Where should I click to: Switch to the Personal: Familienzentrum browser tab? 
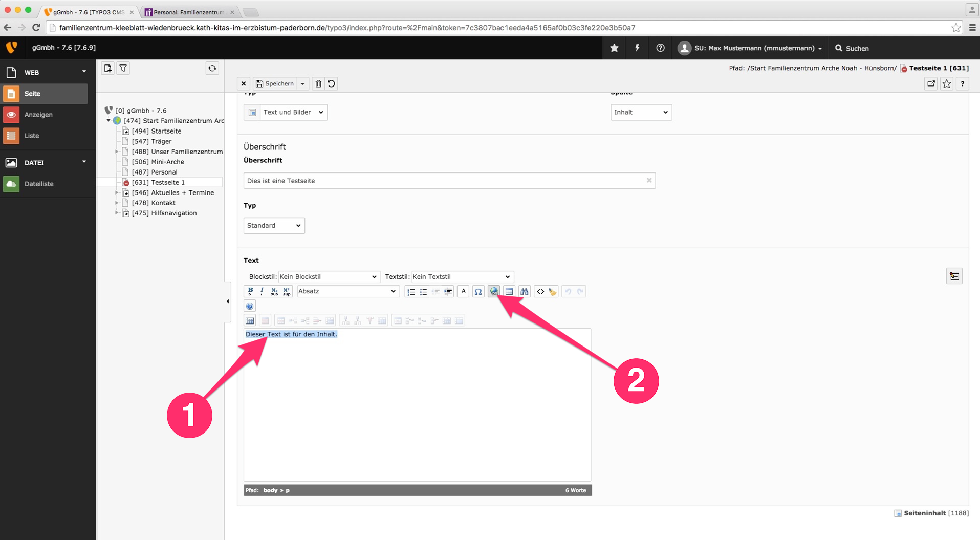(188, 12)
